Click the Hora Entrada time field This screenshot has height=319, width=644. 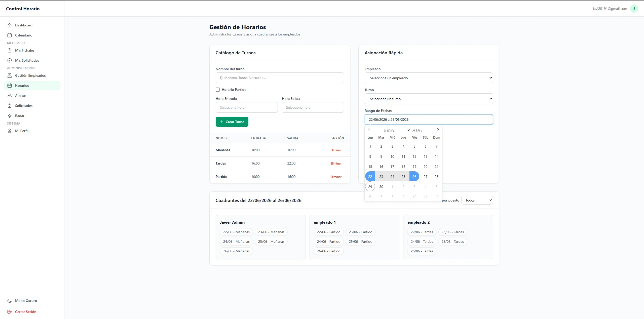point(247,107)
